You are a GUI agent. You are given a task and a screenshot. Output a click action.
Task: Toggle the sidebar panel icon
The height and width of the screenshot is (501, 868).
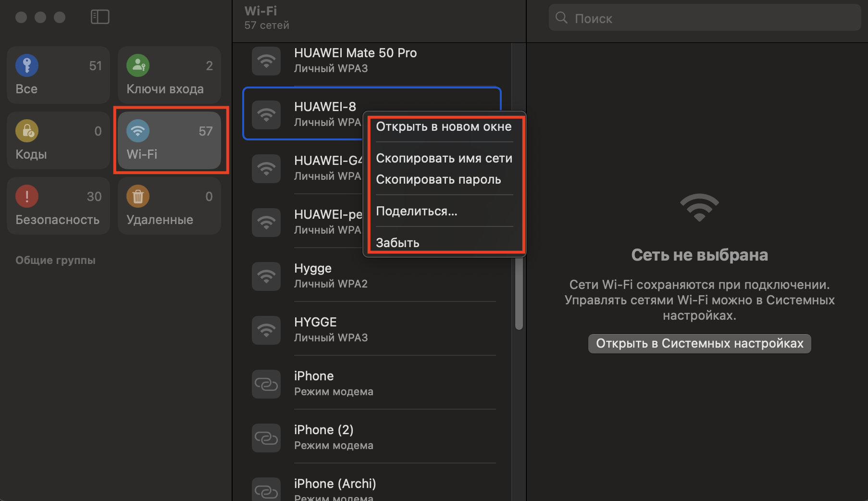(100, 17)
